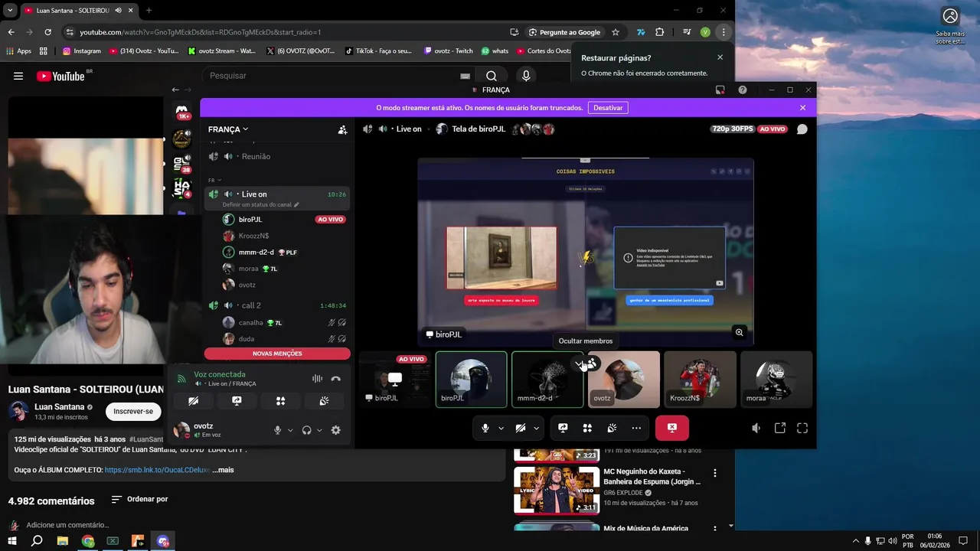Open Luan Santana channel name link

[x=59, y=407]
